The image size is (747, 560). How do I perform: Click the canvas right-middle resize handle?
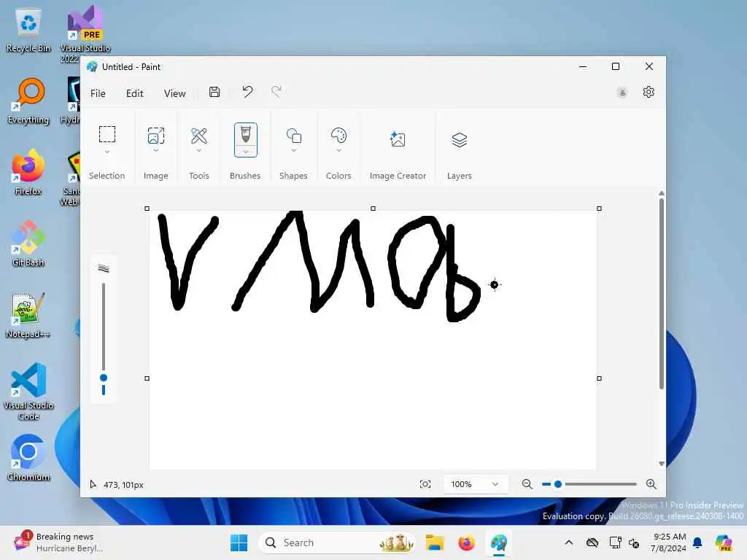[x=600, y=378]
